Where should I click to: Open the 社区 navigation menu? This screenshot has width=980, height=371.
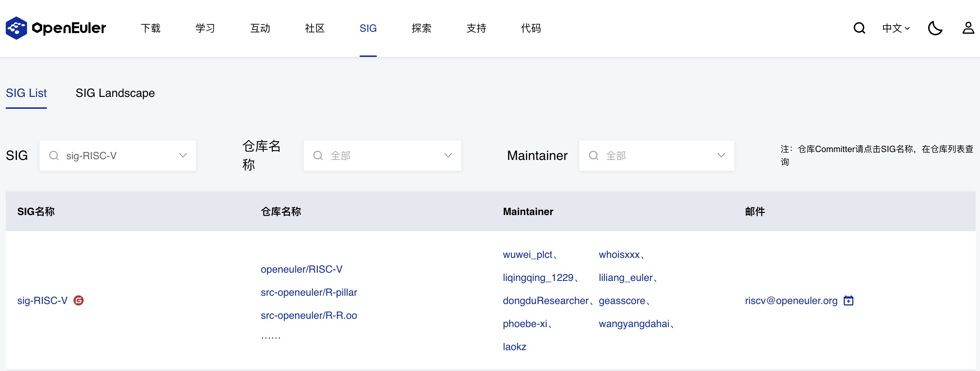315,28
